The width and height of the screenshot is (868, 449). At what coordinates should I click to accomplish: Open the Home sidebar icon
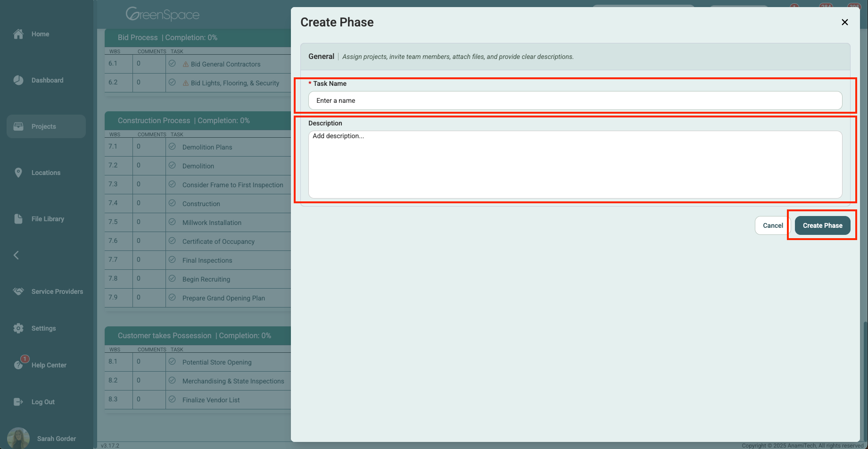click(18, 33)
